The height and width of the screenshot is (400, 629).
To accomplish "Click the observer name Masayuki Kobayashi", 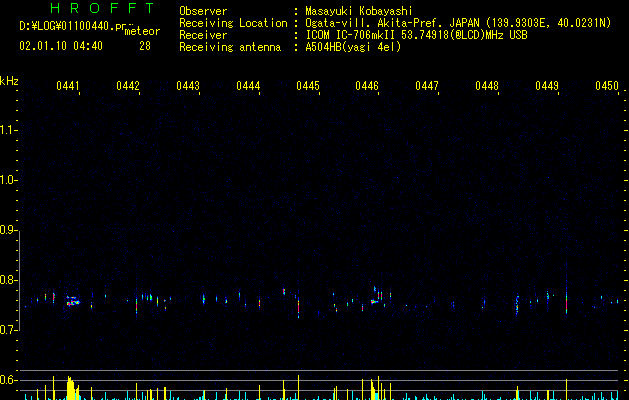I will [x=359, y=11].
